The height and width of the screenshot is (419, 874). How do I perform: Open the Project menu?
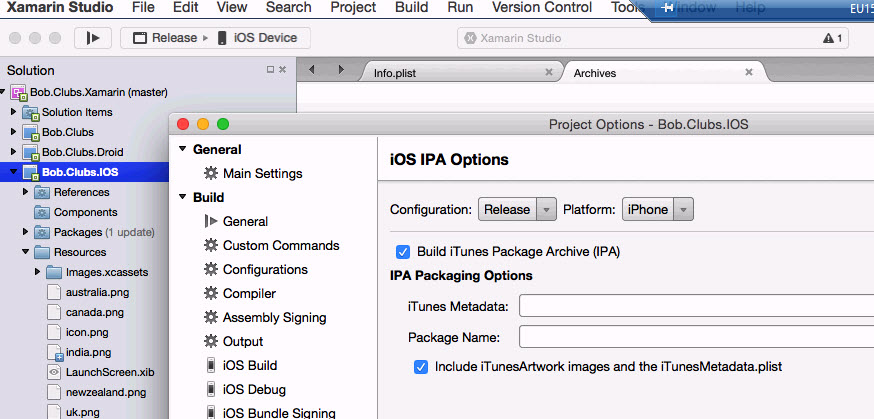[x=353, y=8]
